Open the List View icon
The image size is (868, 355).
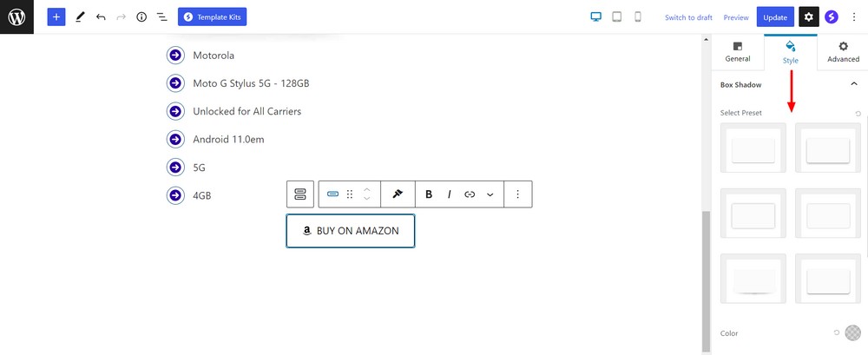point(161,17)
